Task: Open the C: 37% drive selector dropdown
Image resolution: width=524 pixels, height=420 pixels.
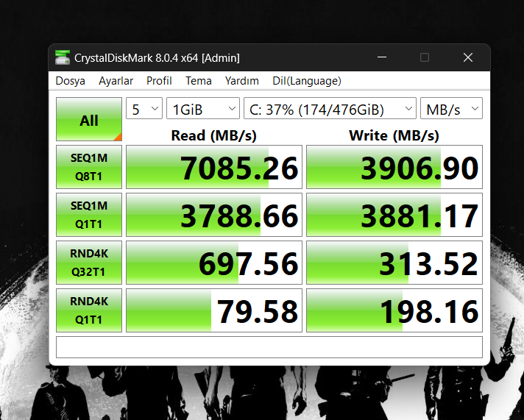Action: 330,108
